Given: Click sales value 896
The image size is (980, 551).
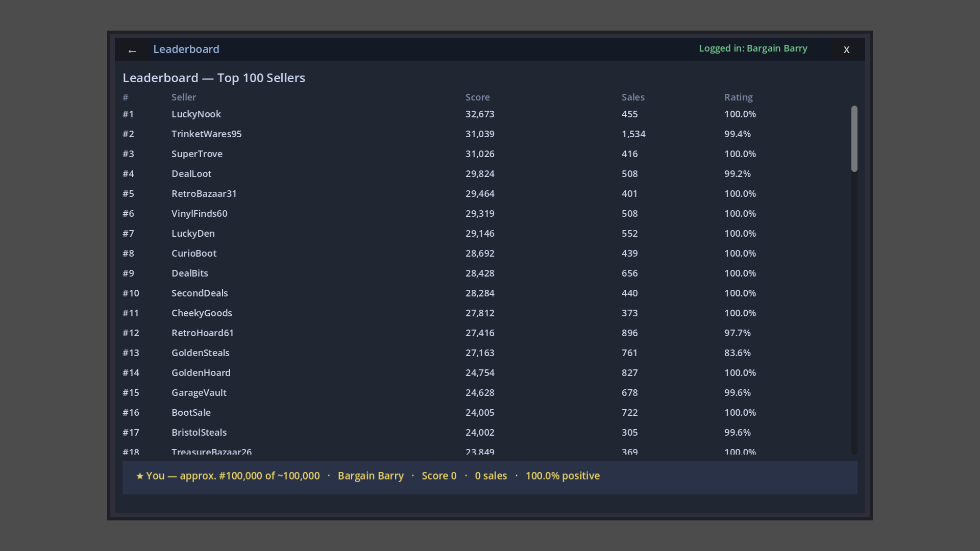Looking at the screenshot, I should [x=629, y=333].
